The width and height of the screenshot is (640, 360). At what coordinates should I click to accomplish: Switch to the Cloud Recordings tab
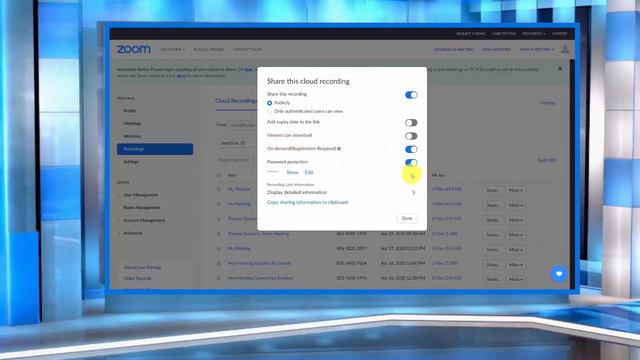coord(236,101)
